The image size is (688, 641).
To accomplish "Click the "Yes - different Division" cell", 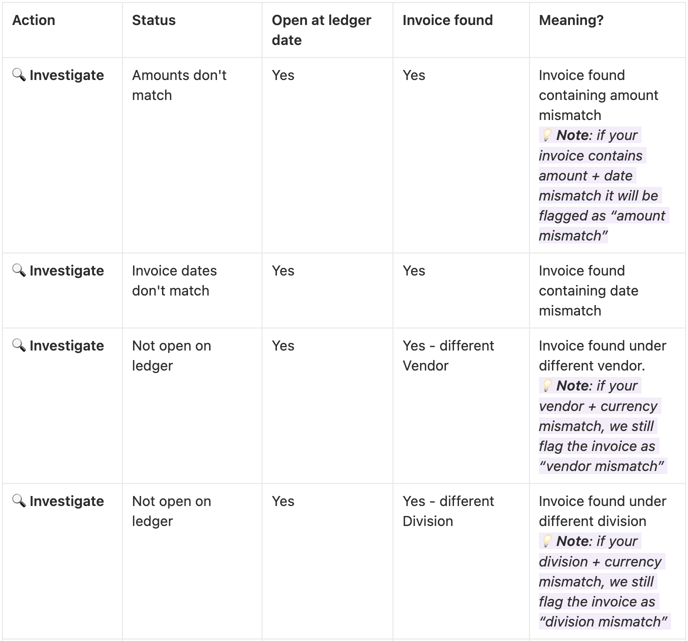I will pos(448,511).
